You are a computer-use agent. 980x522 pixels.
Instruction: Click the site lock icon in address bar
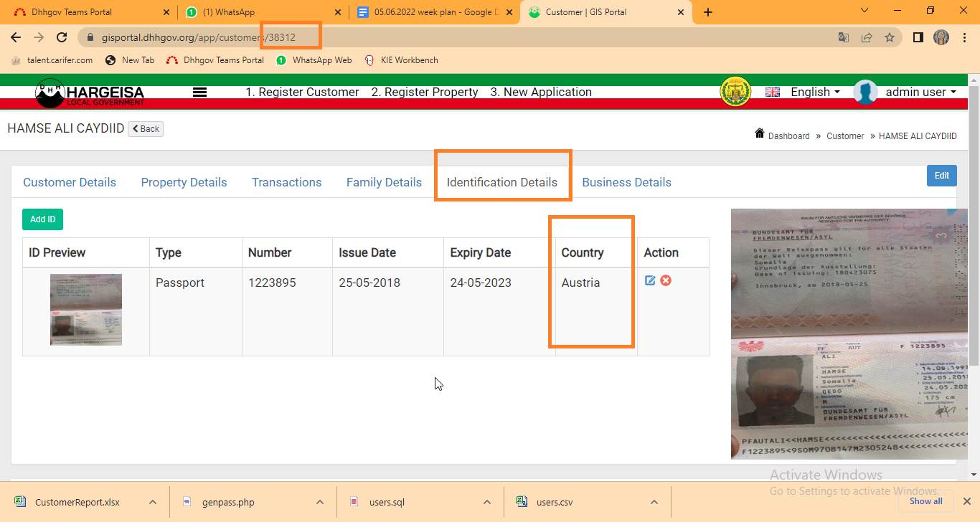pos(90,37)
